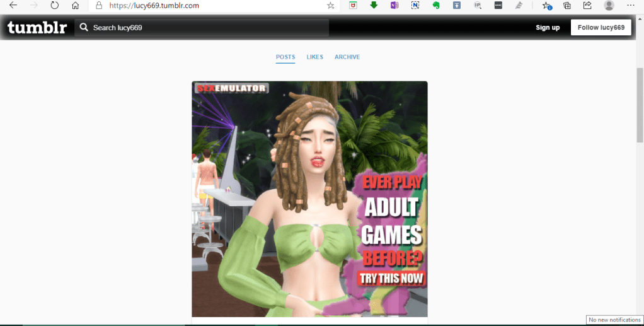The image size is (644, 326).
Task: Refresh the current page
Action: click(54, 6)
